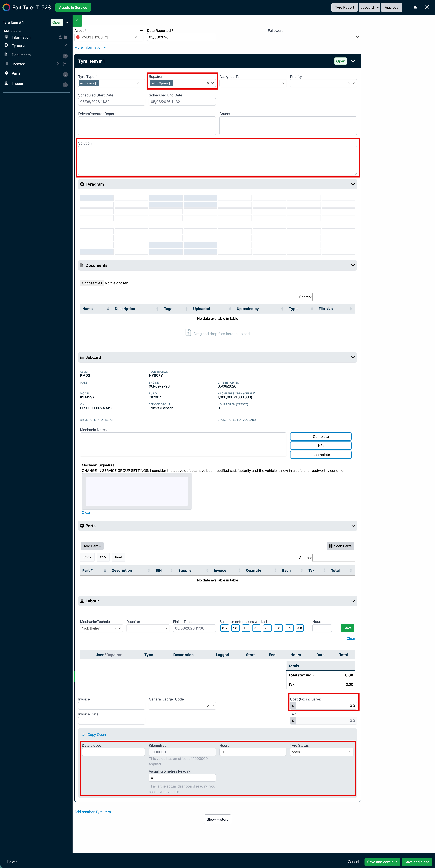Click the Mechanic Signature pad
The height and width of the screenshot is (868, 435).
tap(137, 491)
